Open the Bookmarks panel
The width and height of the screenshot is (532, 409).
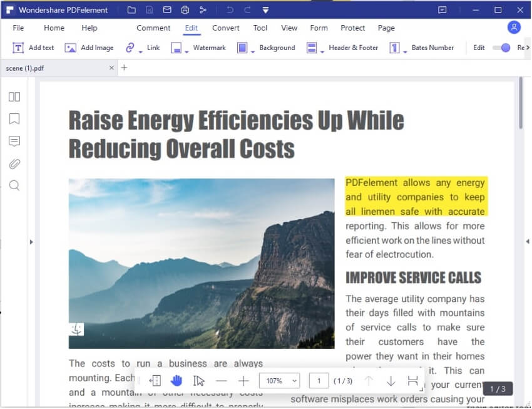click(14, 119)
